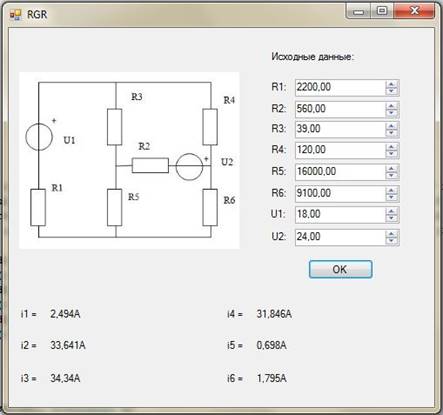Click the RGR app icon in title bar
443x415 pixels.
[15, 14]
